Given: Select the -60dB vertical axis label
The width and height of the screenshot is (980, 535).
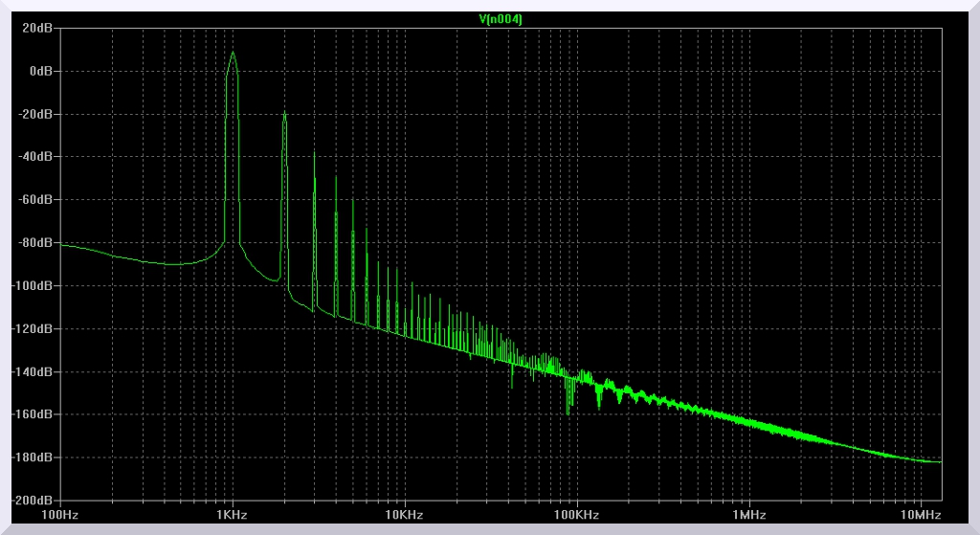Looking at the screenshot, I should [x=36, y=199].
